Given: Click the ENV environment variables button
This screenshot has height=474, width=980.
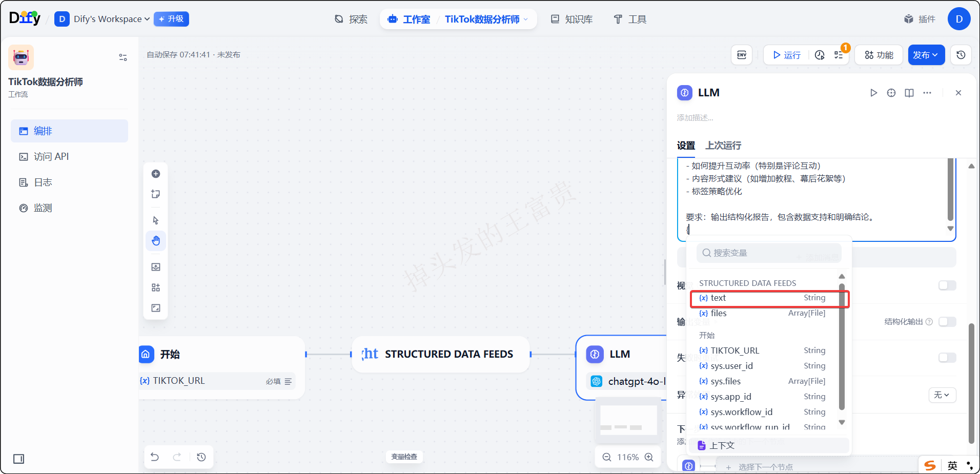Looking at the screenshot, I should pyautogui.click(x=742, y=55).
